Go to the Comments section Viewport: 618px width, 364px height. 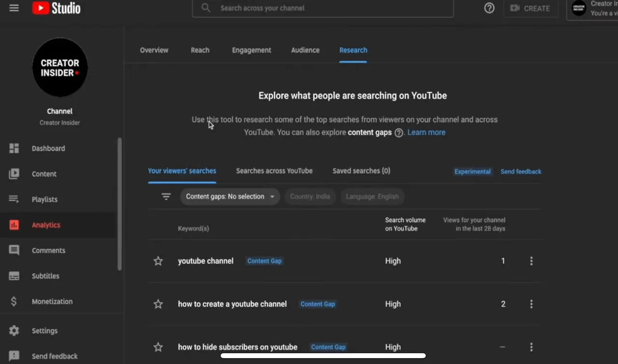[x=48, y=250]
